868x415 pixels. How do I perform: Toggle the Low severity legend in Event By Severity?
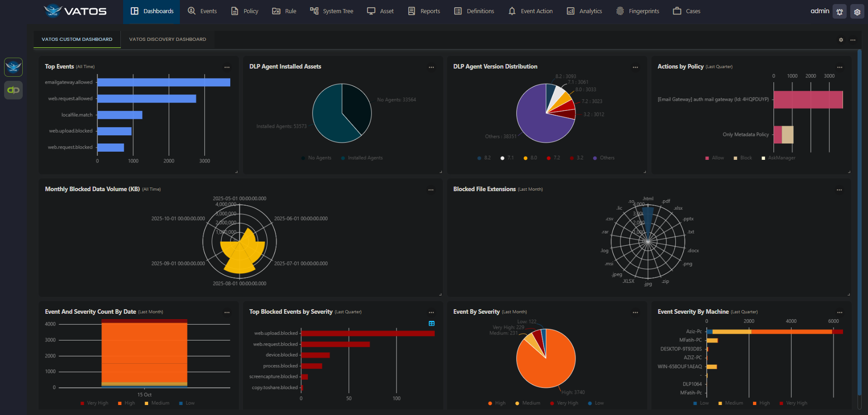pyautogui.click(x=595, y=403)
